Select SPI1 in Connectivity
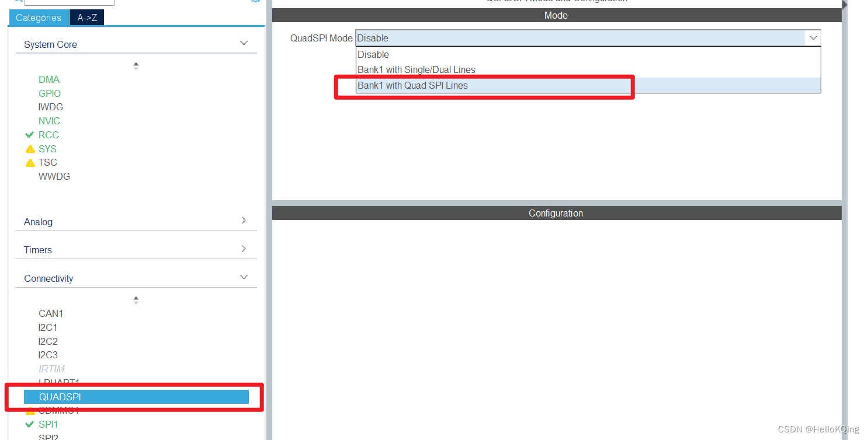Viewport: 868px width, 440px height. coord(48,424)
